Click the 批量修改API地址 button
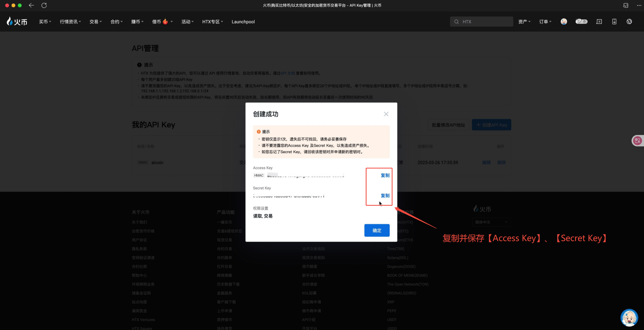Viewport: 644px width, 330px height. point(448,125)
